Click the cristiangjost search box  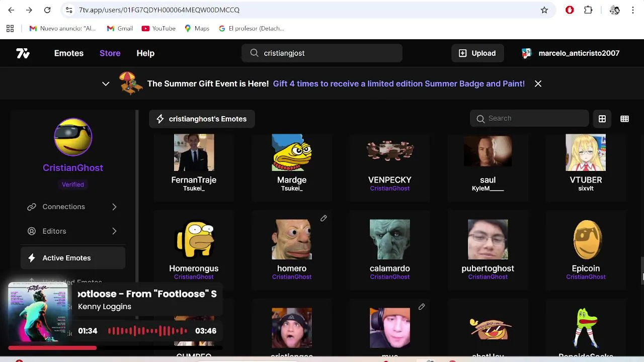[x=322, y=53]
